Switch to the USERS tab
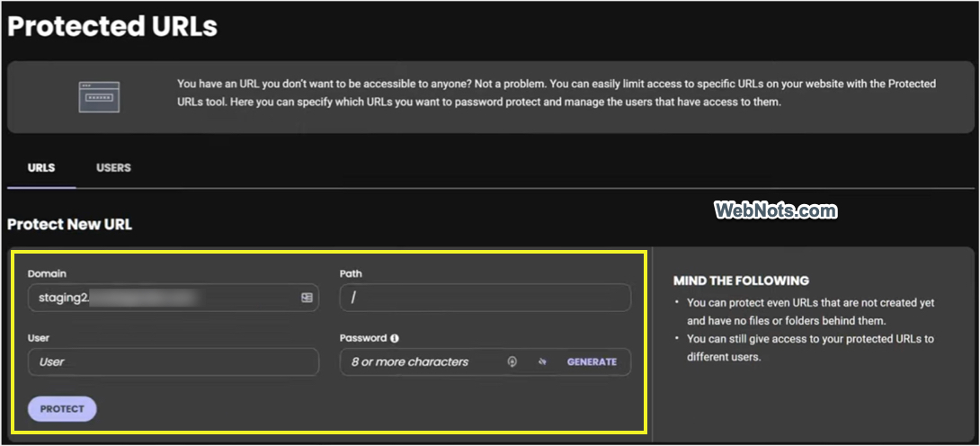Viewport: 980px width, 446px height. pos(113,168)
